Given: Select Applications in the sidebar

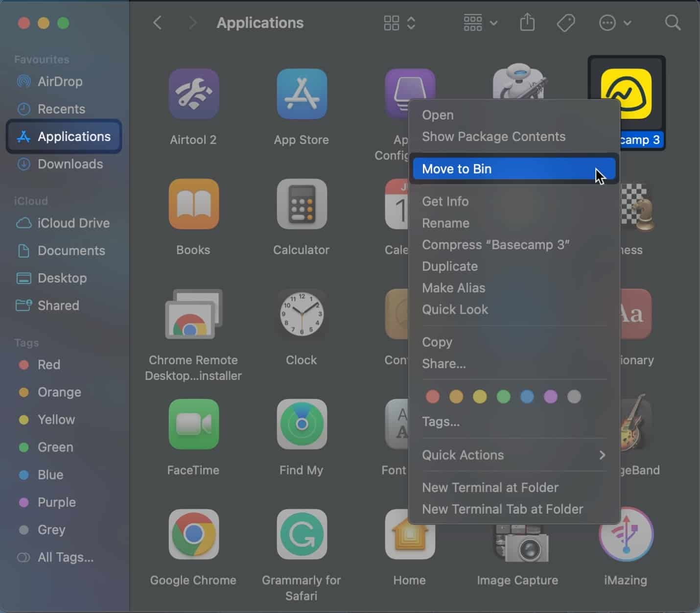Looking at the screenshot, I should [64, 136].
